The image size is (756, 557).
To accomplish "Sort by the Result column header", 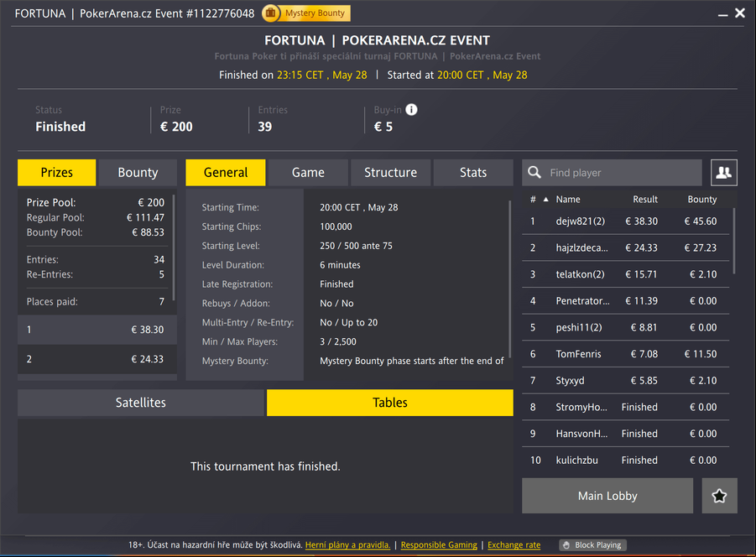I will click(645, 200).
